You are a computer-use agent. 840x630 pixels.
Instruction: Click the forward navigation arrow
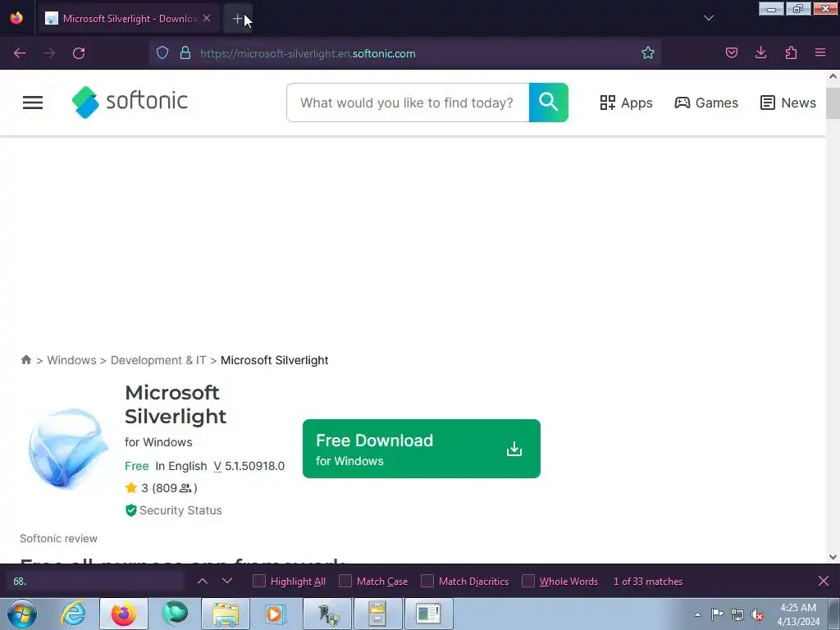coord(49,53)
